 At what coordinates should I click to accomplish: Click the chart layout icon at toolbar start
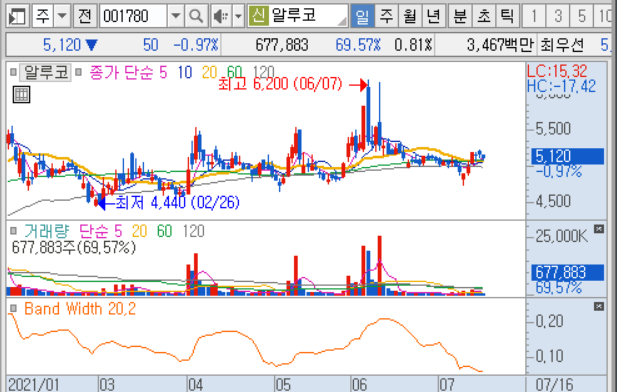tap(17, 16)
